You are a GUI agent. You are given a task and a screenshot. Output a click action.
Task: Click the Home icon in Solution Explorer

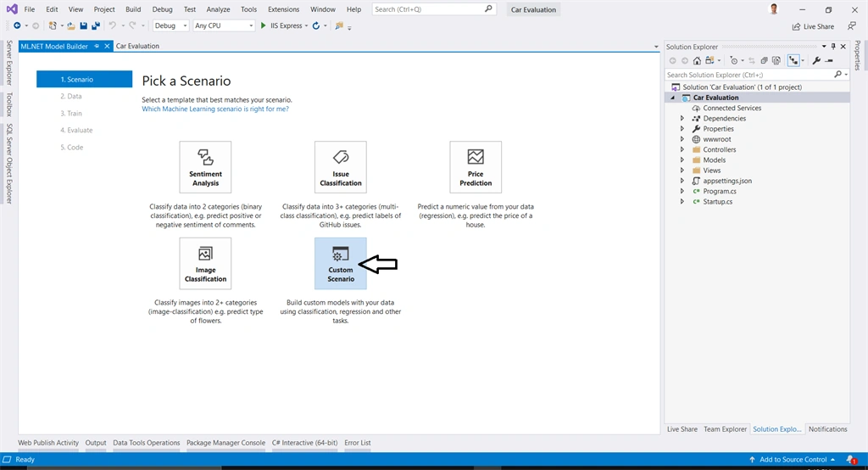[697, 60]
